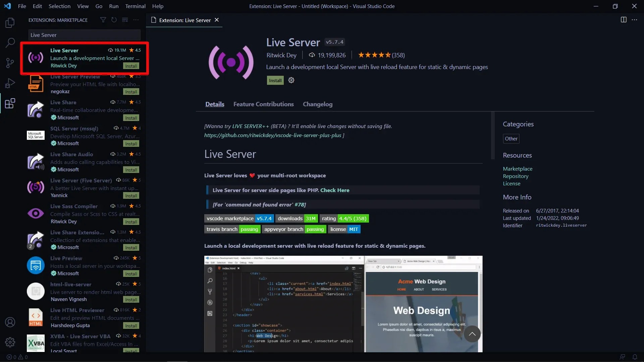Open Live Server's extension settings gear
This screenshot has height=362, width=644.
pos(290,80)
